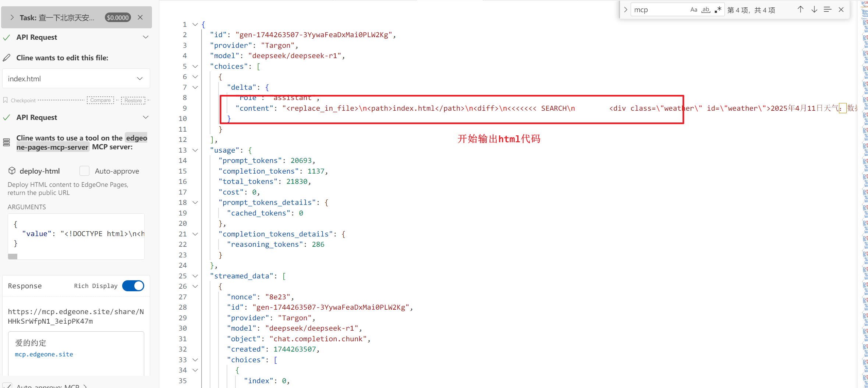868x388 pixels.
Task: Click the reasoning_tokens value 286
Action: coord(318,244)
